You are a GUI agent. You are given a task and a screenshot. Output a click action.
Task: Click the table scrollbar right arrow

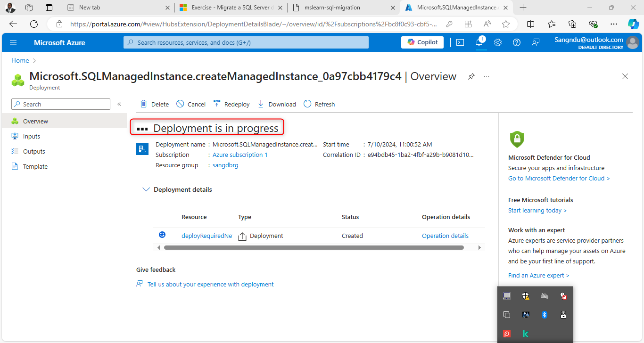(479, 247)
